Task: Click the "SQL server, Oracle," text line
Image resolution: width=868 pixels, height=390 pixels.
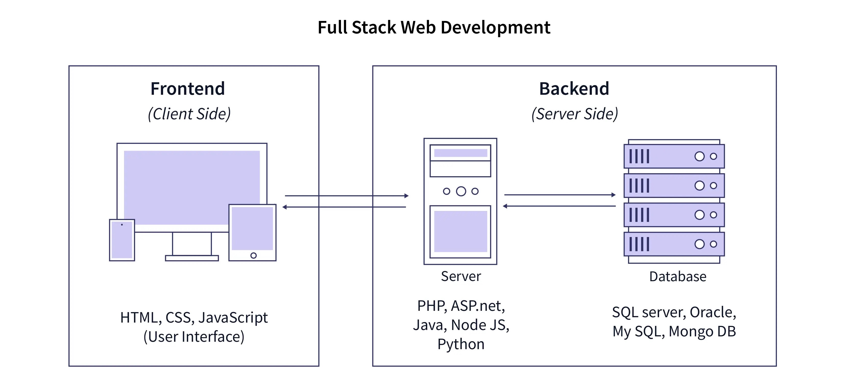Action: 674,312
